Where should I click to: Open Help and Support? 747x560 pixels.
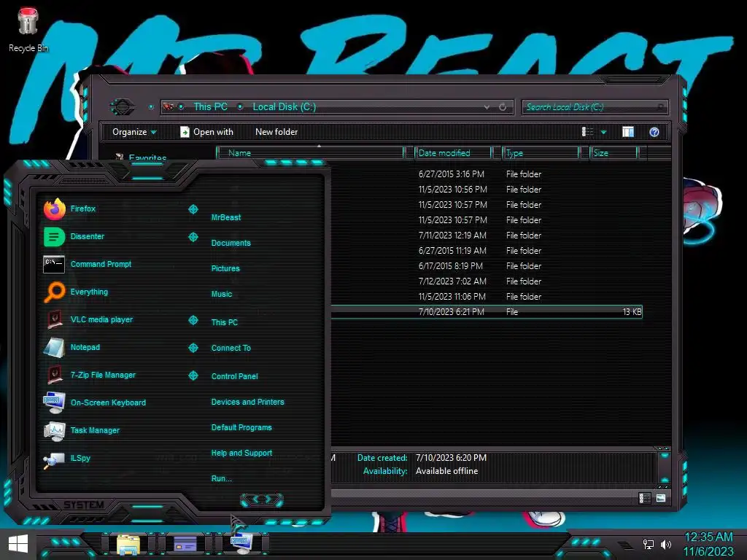click(241, 453)
